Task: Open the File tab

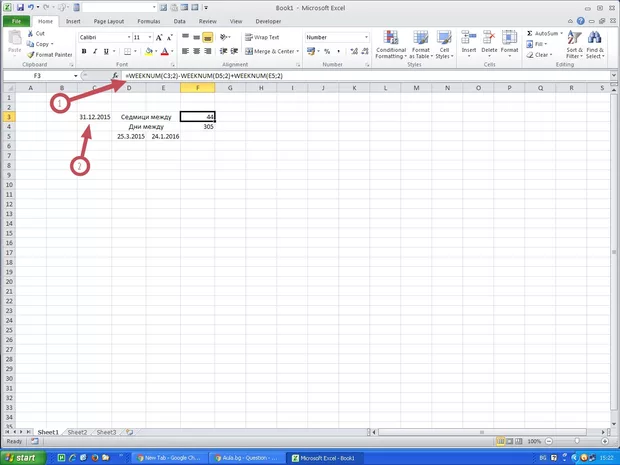Action: point(16,21)
